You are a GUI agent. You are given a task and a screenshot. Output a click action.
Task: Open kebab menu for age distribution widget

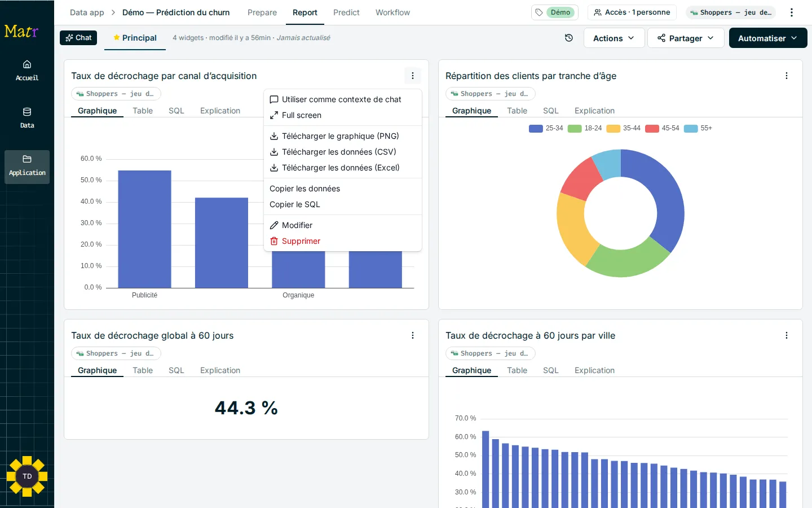click(787, 76)
